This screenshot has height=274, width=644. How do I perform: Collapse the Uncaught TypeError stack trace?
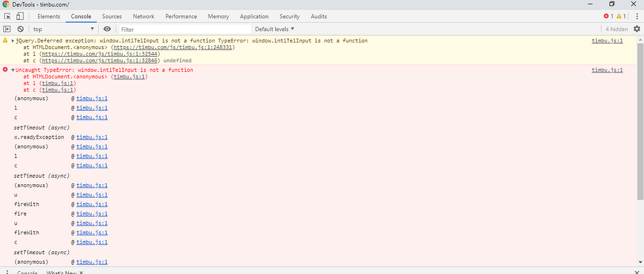coord(13,70)
